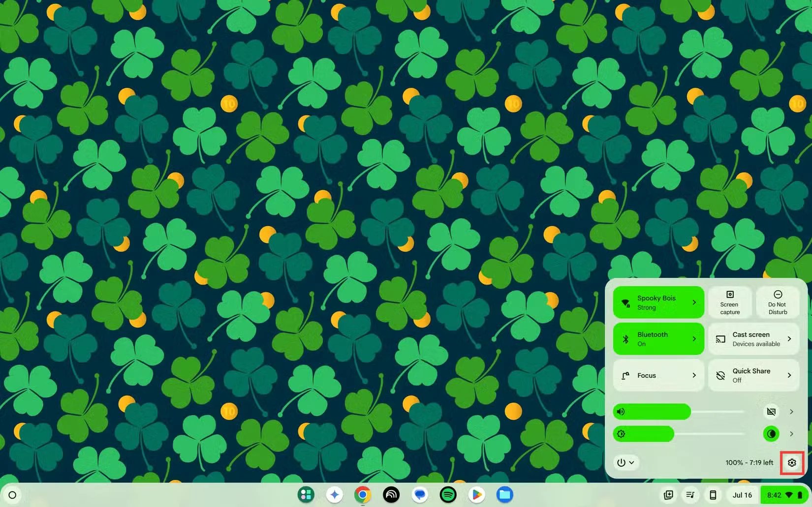This screenshot has width=812, height=507.
Task: Open the Quick Share tile
Action: pos(753,375)
